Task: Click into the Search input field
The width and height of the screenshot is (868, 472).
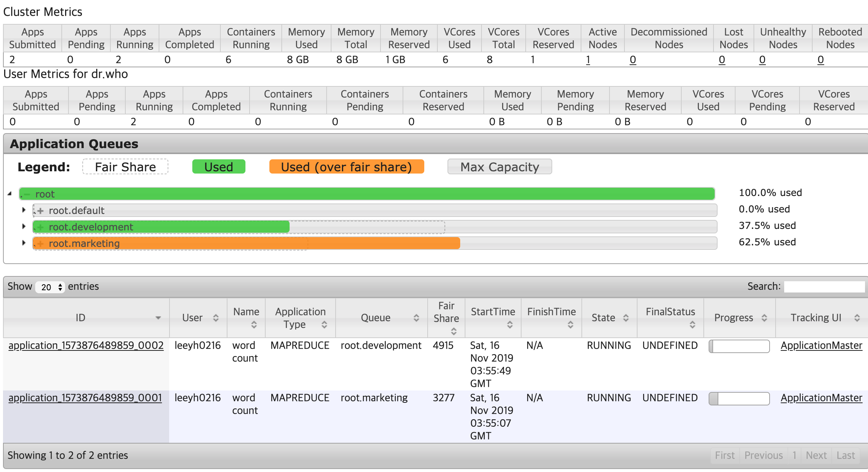Action: click(824, 286)
